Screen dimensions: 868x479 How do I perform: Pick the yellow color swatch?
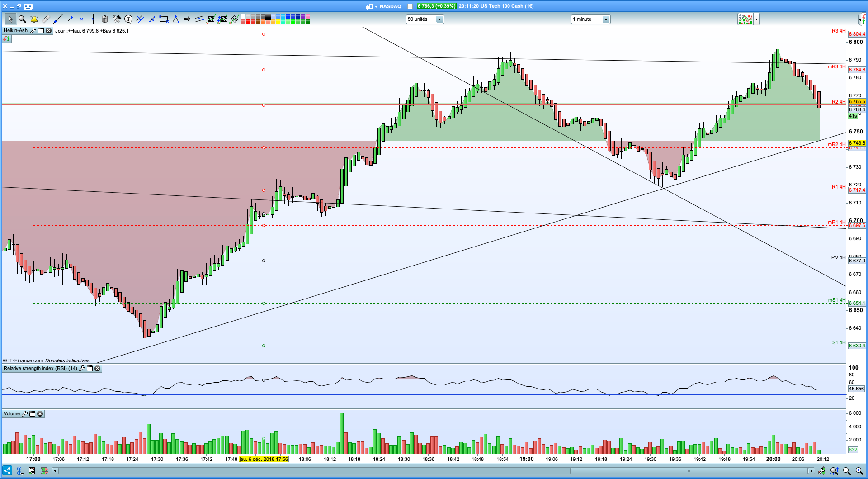[x=278, y=22]
